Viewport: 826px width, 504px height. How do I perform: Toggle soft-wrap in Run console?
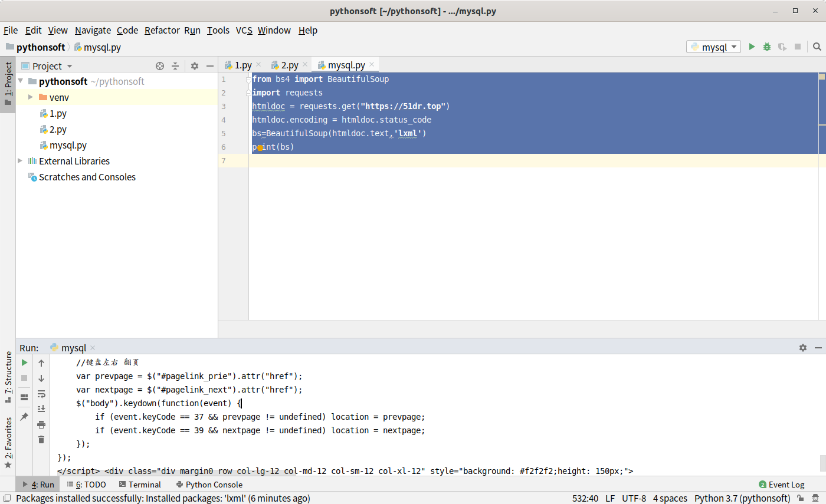tap(41, 394)
